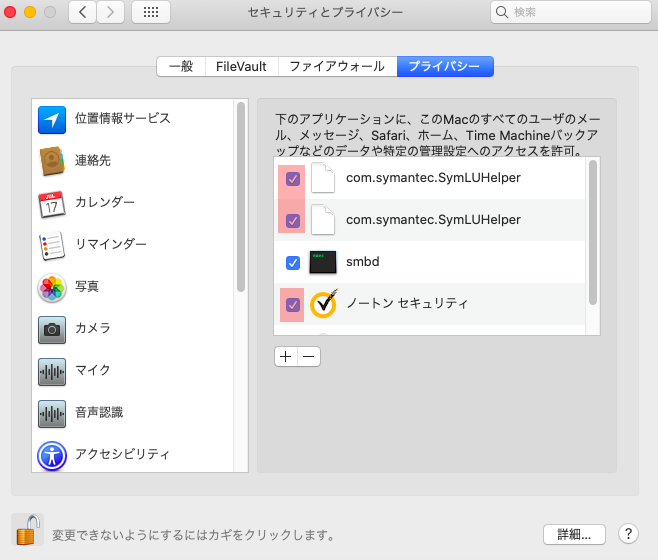Select the Accessibility icon
This screenshot has height=560, width=658.
[52, 455]
